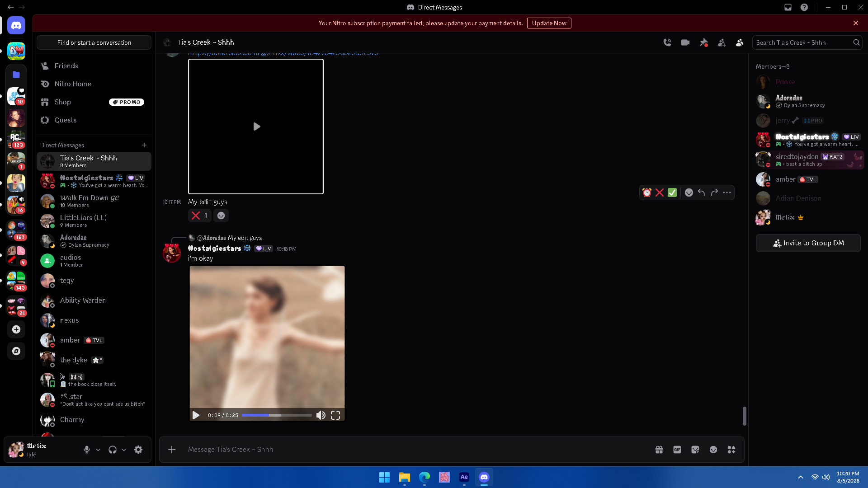The height and width of the screenshot is (488, 868).
Task: Play the black video in the chat
Action: pos(256,127)
